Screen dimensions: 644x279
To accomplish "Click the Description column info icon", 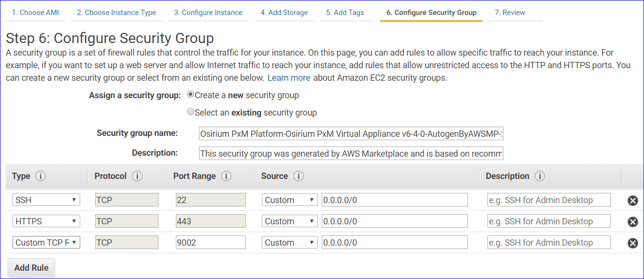I will click(x=540, y=176).
